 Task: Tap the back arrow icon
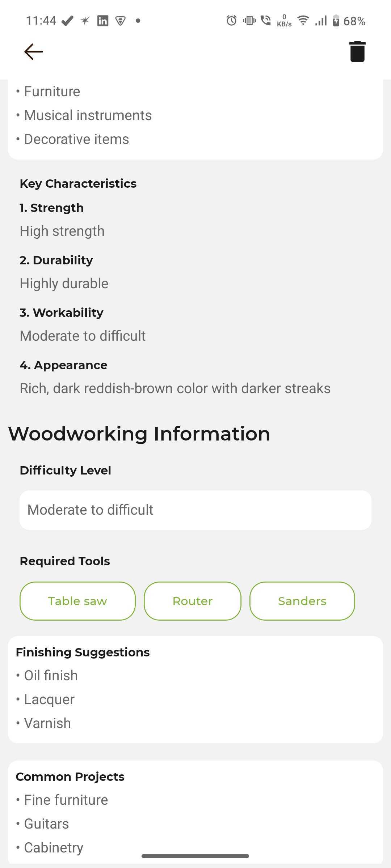34,52
